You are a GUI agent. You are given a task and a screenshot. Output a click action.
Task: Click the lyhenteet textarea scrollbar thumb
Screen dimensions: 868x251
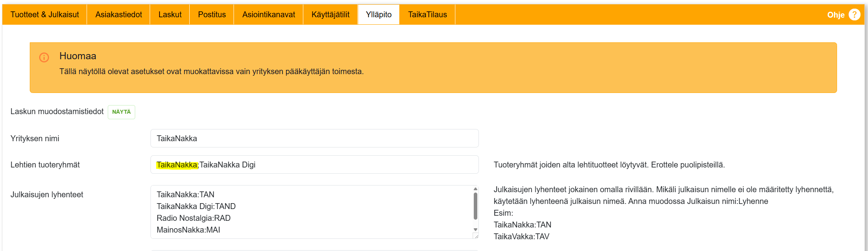point(475,206)
